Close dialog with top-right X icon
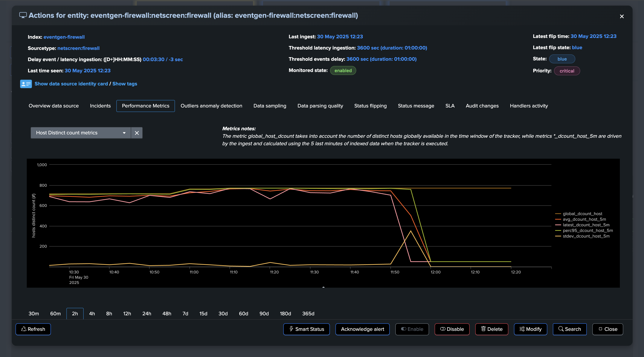The width and height of the screenshot is (644, 357). pyautogui.click(x=622, y=16)
